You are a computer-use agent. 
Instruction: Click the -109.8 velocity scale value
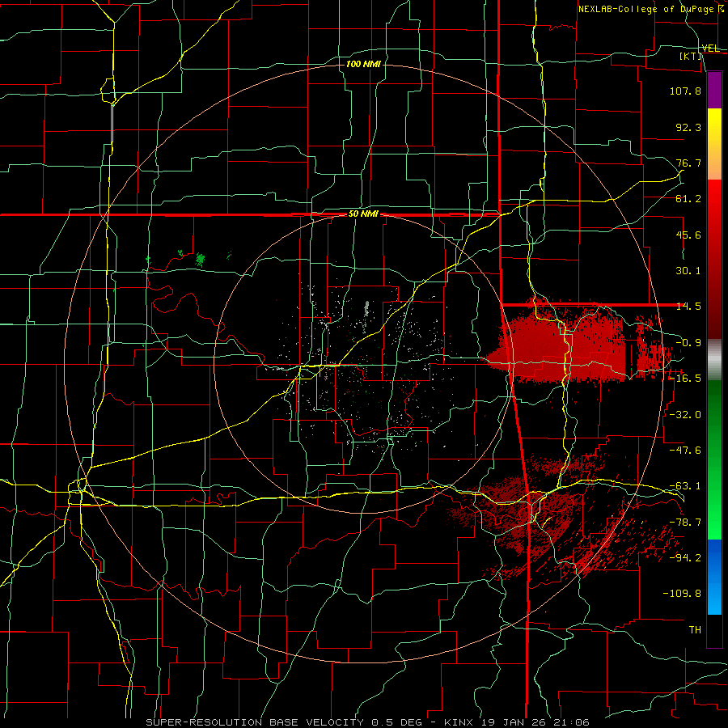click(682, 594)
